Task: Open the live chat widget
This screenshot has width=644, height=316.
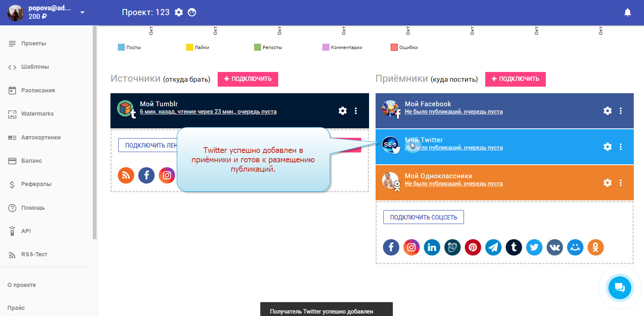Action: [619, 288]
